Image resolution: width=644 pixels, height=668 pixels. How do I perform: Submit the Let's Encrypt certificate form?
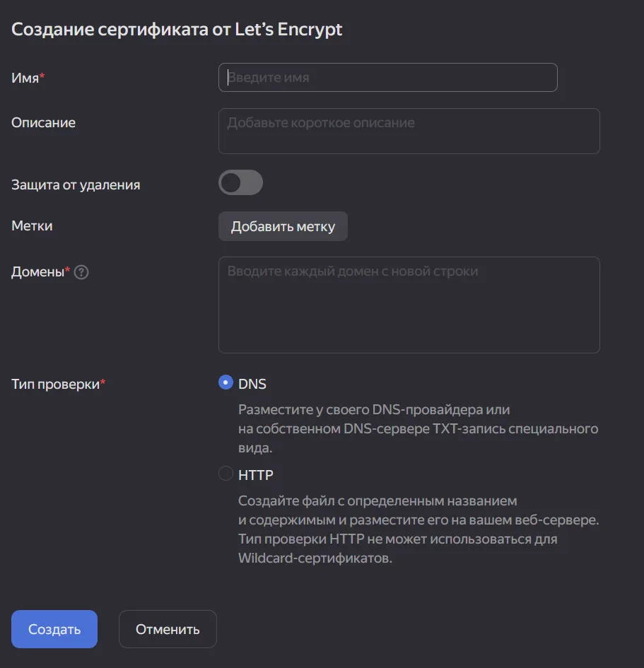[x=54, y=628]
